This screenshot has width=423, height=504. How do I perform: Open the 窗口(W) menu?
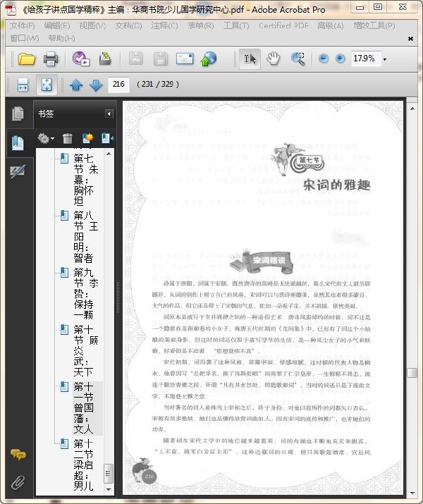[25, 39]
